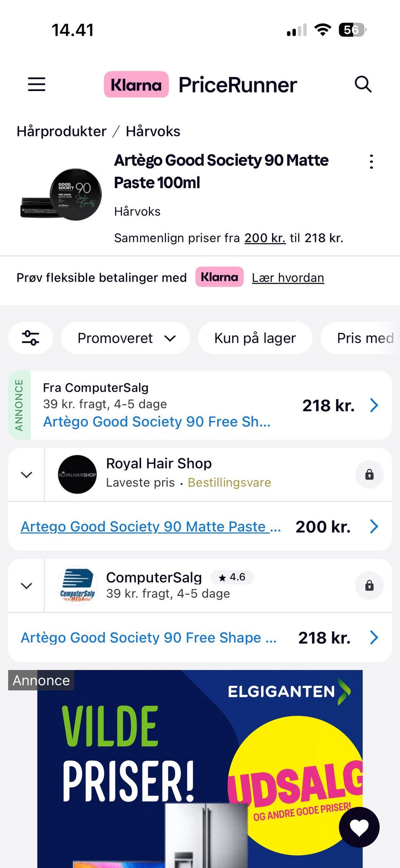Click the Klarna PriceRunner logo
Image resolution: width=400 pixels, height=868 pixels.
coord(200,85)
